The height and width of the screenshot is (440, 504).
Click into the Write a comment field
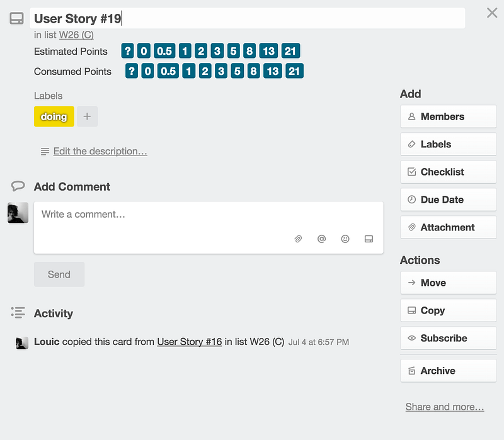point(209,227)
